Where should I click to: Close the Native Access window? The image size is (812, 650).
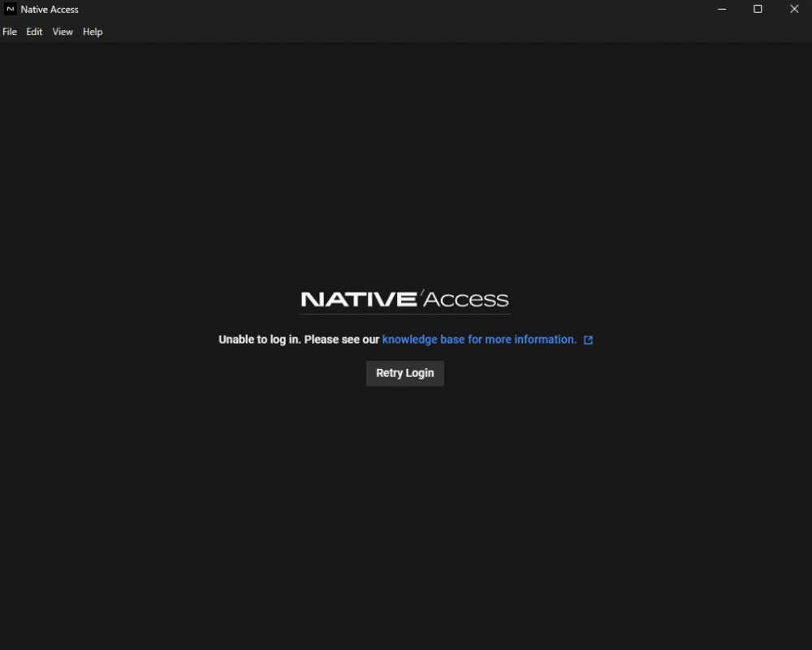(x=794, y=9)
